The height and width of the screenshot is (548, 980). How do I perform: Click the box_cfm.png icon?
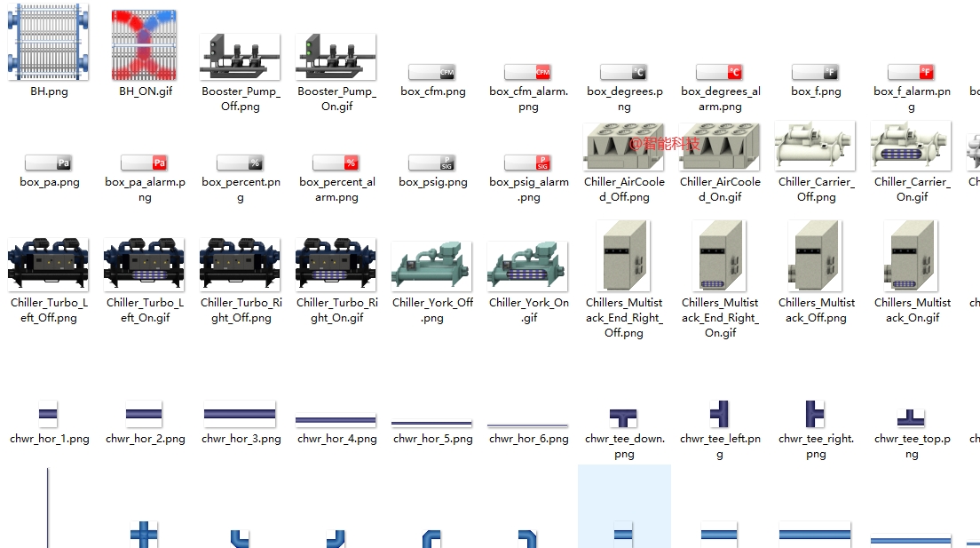tap(432, 72)
